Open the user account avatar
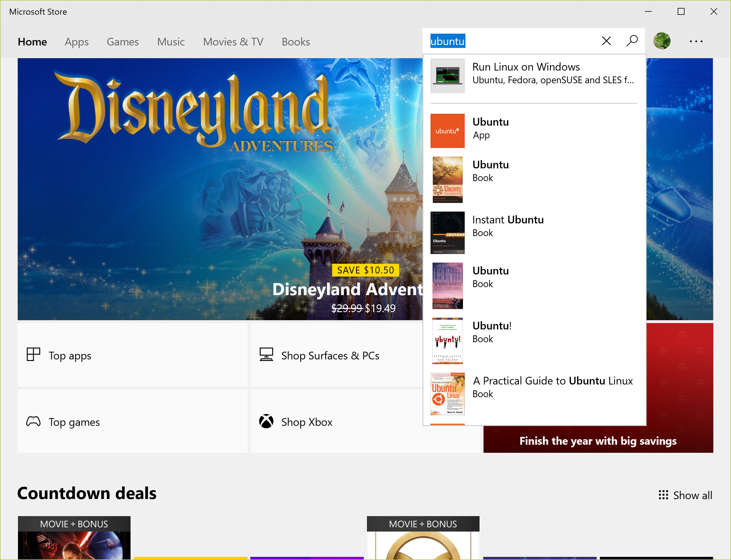 [662, 41]
